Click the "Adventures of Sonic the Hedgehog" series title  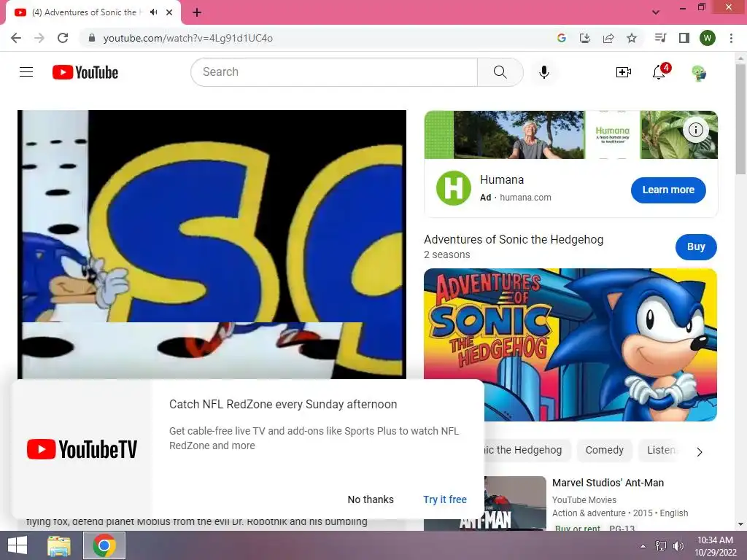pyautogui.click(x=514, y=239)
